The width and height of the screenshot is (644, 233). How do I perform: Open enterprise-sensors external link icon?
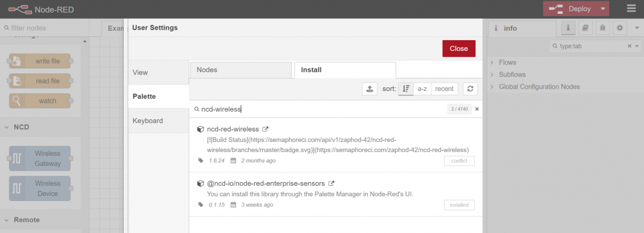[x=331, y=183]
